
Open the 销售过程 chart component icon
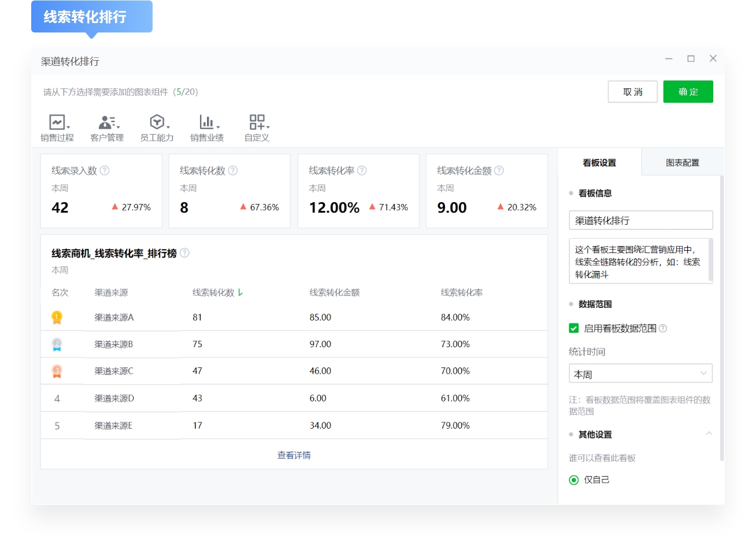pyautogui.click(x=57, y=123)
